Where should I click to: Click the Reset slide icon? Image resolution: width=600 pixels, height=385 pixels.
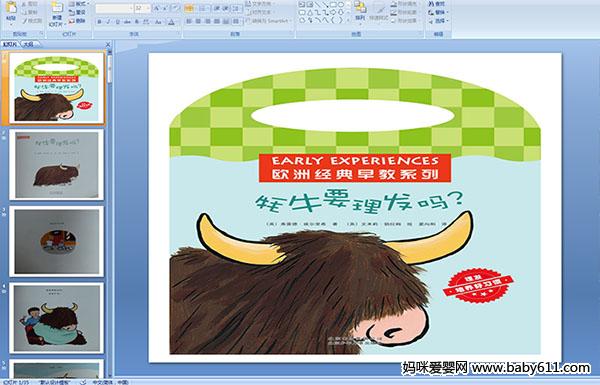pyautogui.click(x=72, y=13)
